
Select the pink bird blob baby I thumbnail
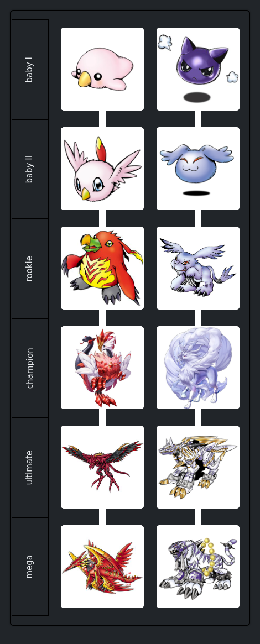pos(102,69)
